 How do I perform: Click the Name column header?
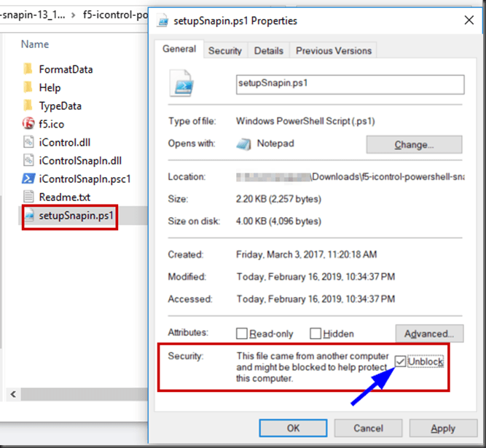click(35, 44)
